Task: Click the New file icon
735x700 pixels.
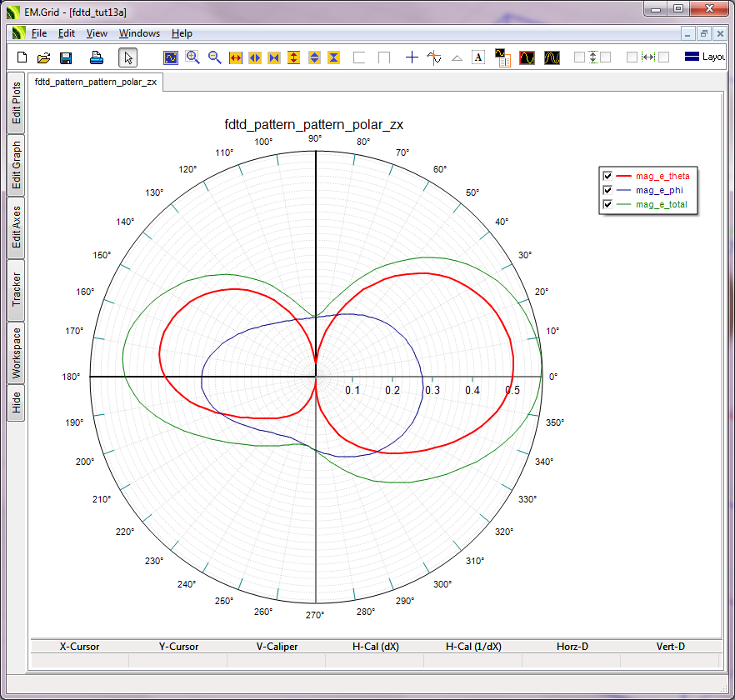Action: pyautogui.click(x=22, y=57)
